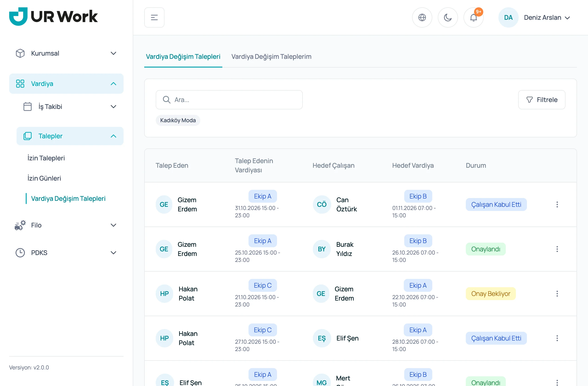This screenshot has height=386, width=588.
Task: Click the Hedef Vardiya column header
Action: 413,165
